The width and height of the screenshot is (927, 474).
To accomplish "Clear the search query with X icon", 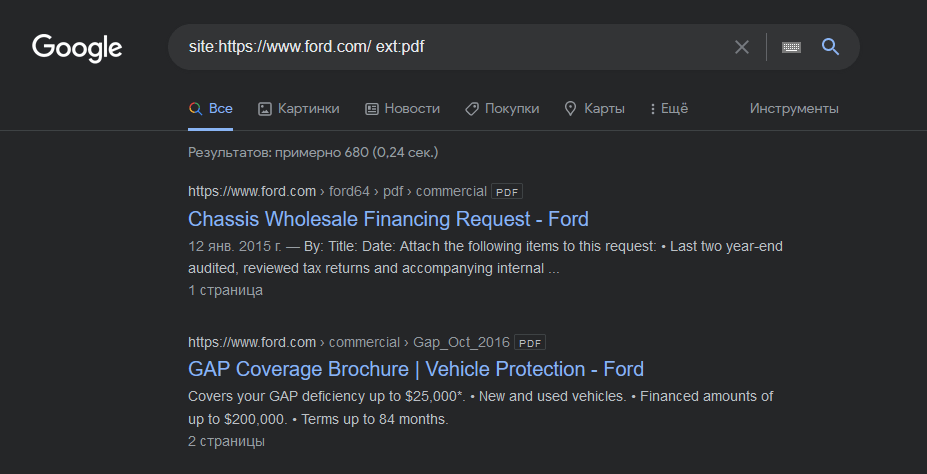I will pyautogui.click(x=742, y=47).
